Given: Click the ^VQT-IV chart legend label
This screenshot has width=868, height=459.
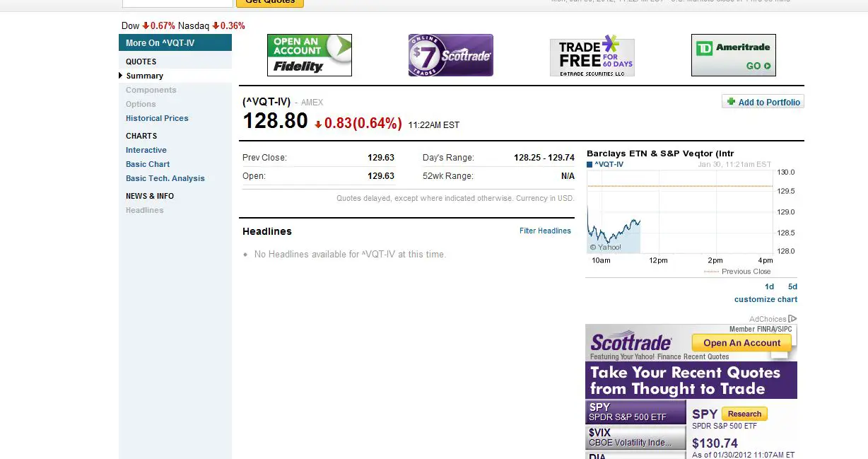Looking at the screenshot, I should (609, 165).
